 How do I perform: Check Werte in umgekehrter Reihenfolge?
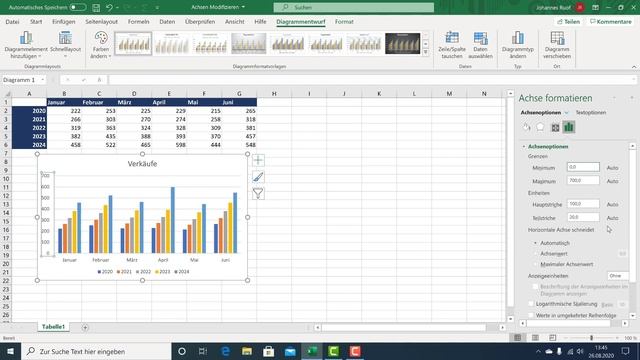coord(531,315)
